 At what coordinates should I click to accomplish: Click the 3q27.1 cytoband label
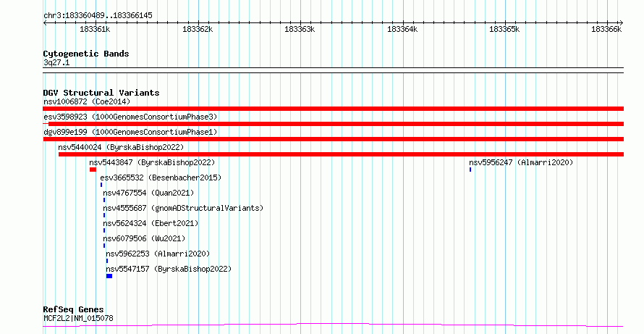[56, 63]
